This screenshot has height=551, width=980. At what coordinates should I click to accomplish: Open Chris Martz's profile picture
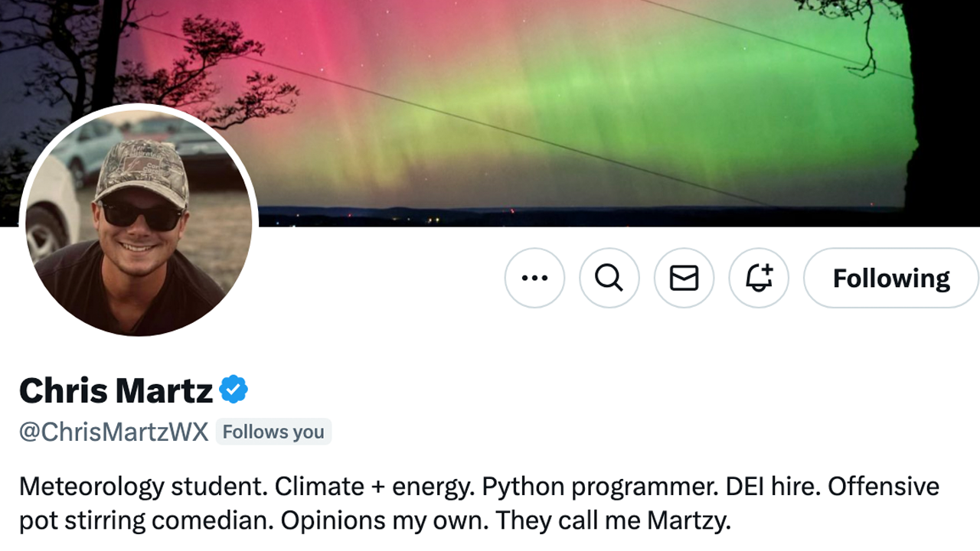139,221
